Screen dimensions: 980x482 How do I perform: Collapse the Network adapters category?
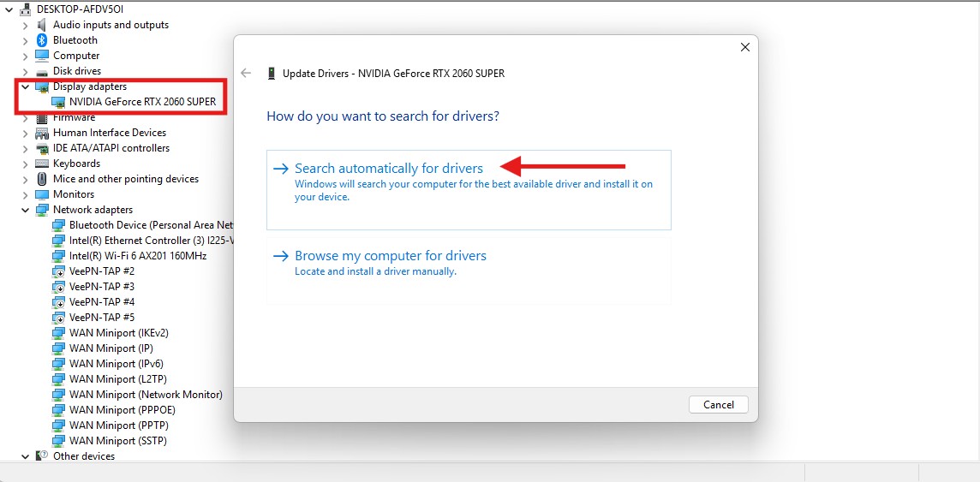point(26,210)
